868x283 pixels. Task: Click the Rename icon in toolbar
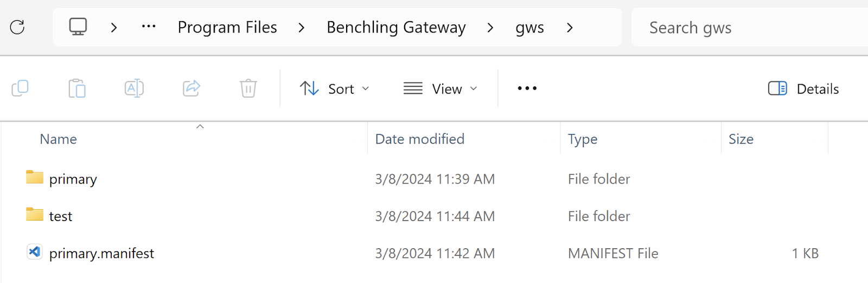134,88
